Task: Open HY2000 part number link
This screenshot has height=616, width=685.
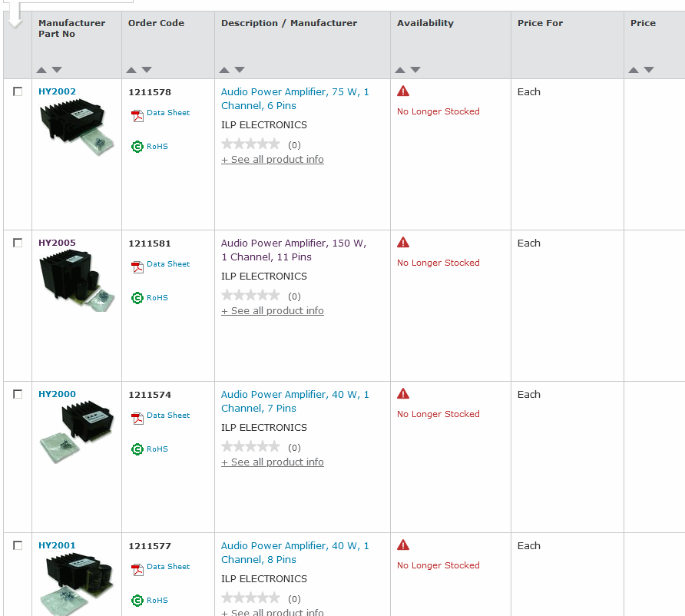Action: pyautogui.click(x=57, y=394)
